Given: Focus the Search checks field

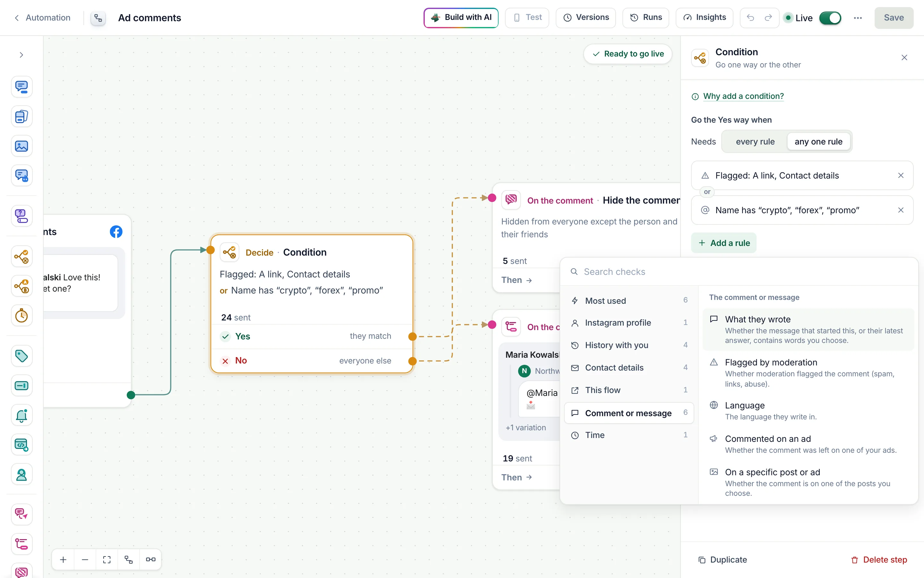Looking at the screenshot, I should [739, 272].
